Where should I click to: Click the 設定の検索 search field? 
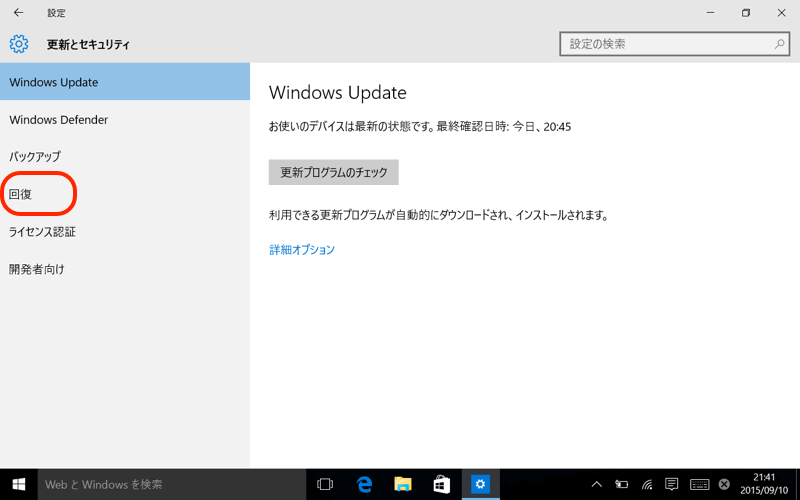pyautogui.click(x=665, y=45)
